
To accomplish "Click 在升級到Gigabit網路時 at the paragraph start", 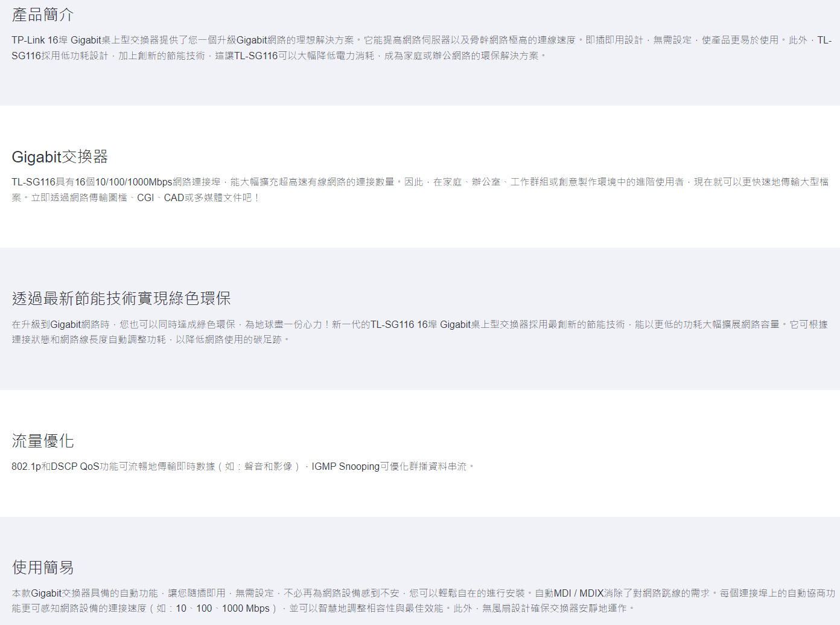I will 60,324.
